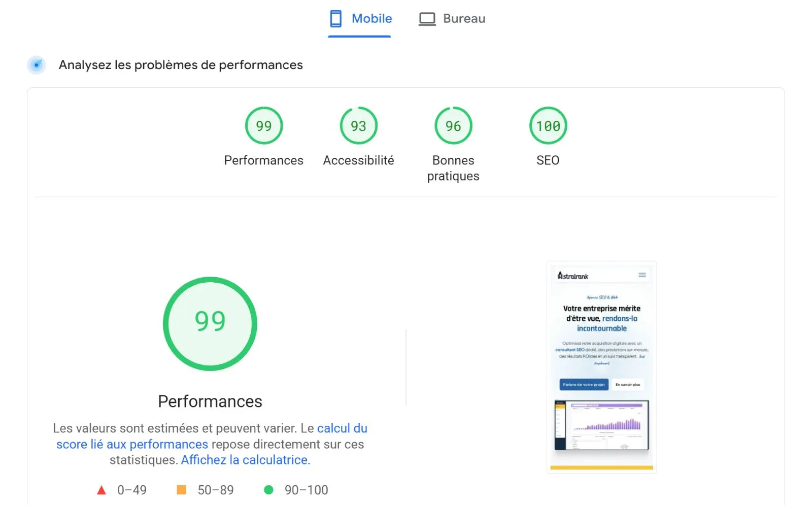Click the green dot 90-100 legend marker
This screenshot has width=812, height=505.
tap(268, 489)
